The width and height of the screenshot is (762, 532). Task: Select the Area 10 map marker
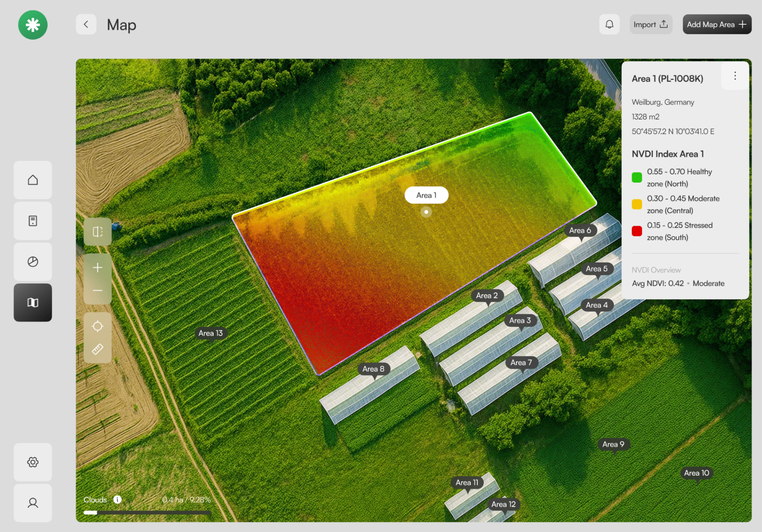point(697,473)
